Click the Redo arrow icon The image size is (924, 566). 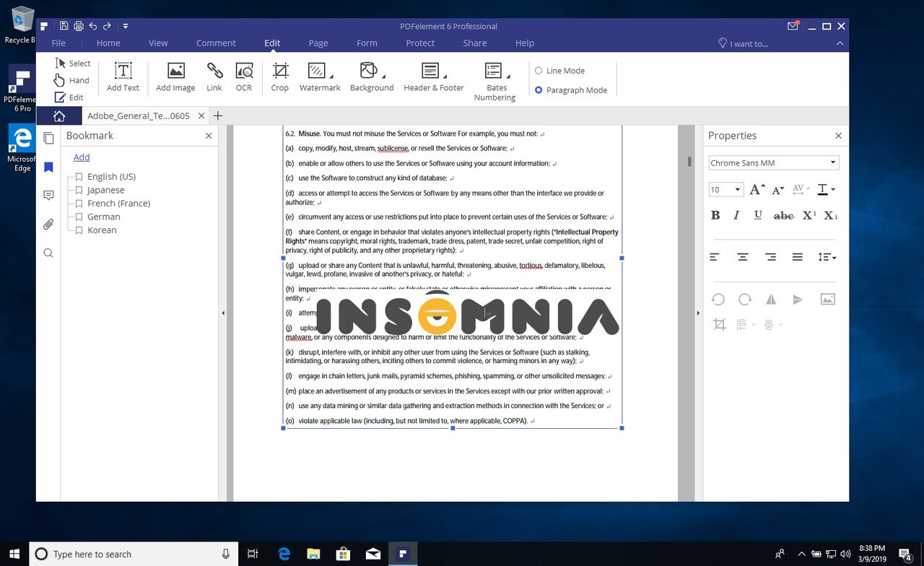tap(107, 26)
